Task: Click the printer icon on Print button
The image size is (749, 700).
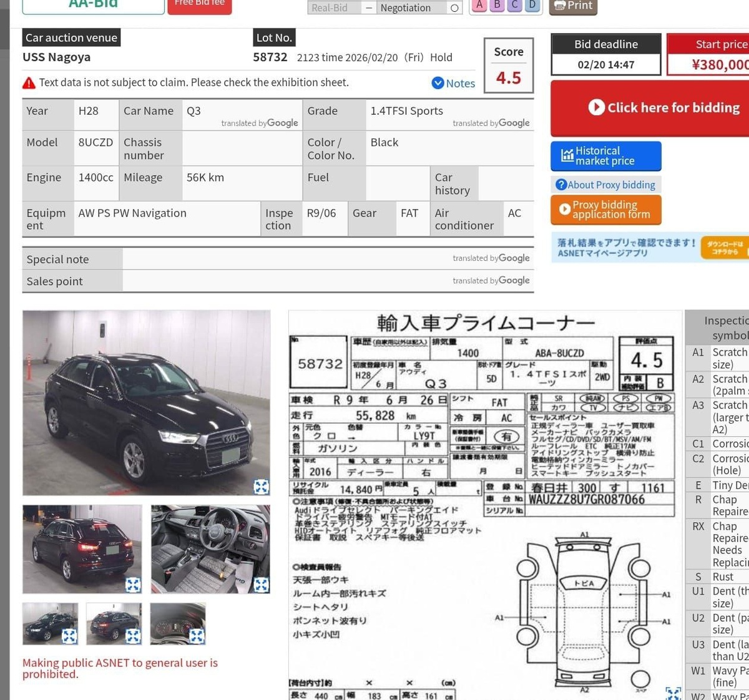Action: [x=559, y=6]
